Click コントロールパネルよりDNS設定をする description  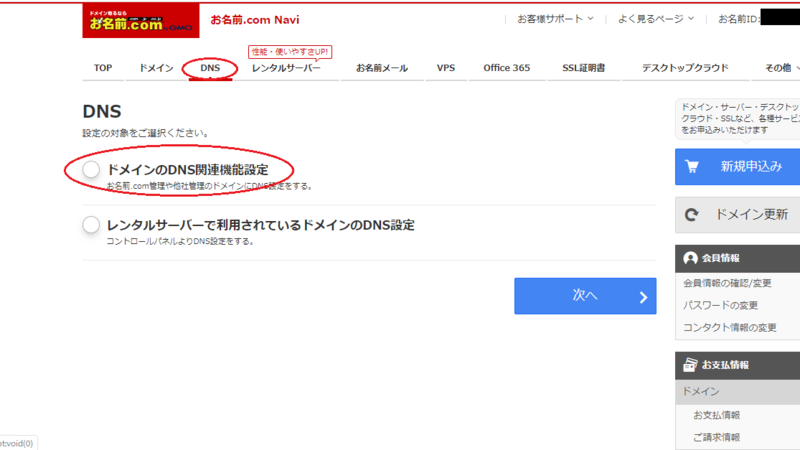point(180,241)
